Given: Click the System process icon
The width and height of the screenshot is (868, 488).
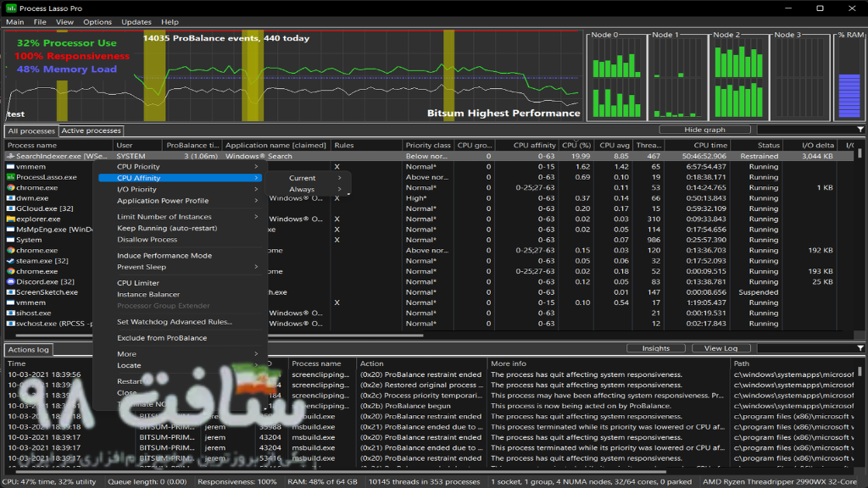Looking at the screenshot, I should (10, 240).
